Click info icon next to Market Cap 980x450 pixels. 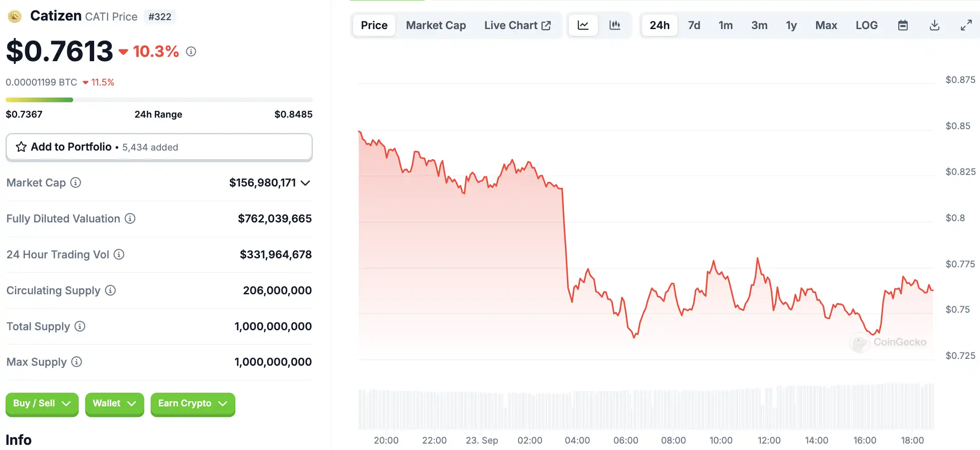coord(76,183)
